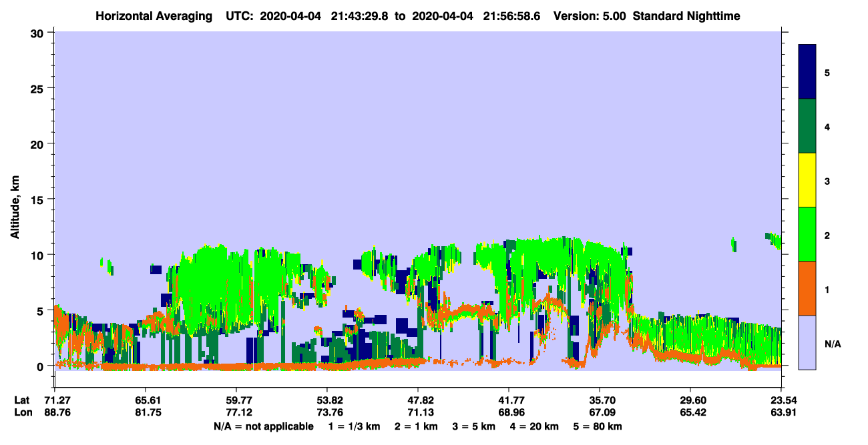The height and width of the screenshot is (445, 868).
Task: Click the colorbar 'N/A' label
Action: [833, 344]
